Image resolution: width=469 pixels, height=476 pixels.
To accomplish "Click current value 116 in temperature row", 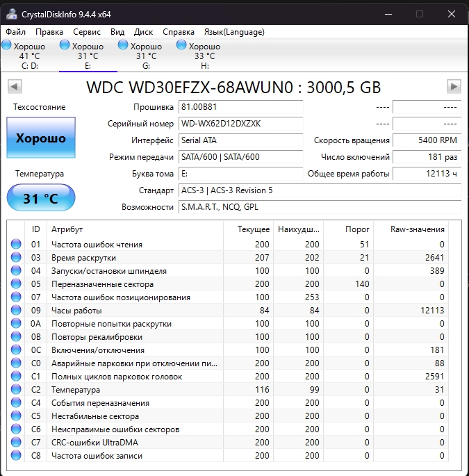I will click(262, 389).
